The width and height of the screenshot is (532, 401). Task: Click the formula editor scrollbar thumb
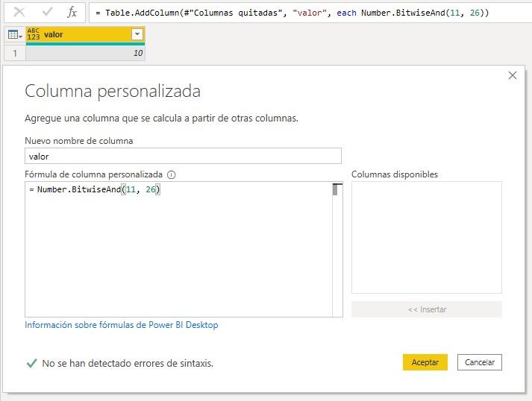pos(335,189)
